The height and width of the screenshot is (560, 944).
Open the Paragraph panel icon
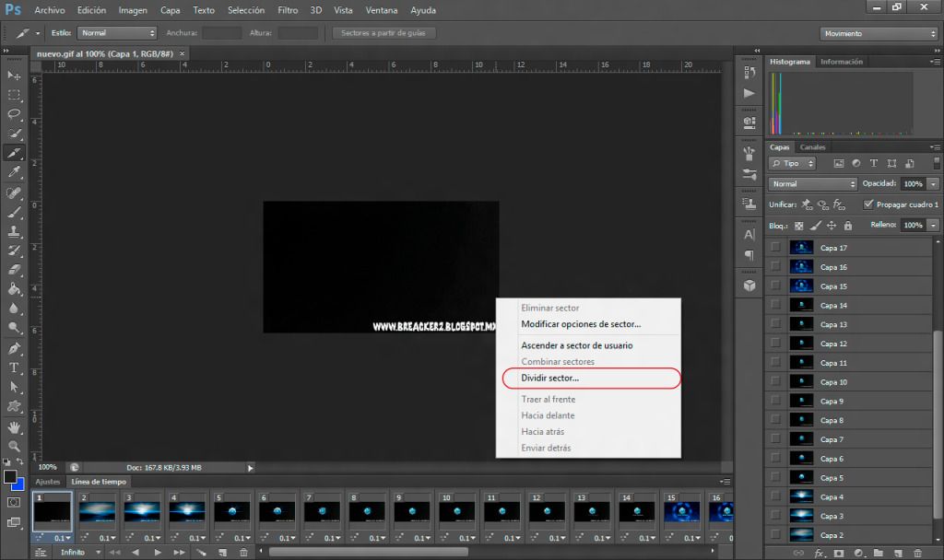749,256
